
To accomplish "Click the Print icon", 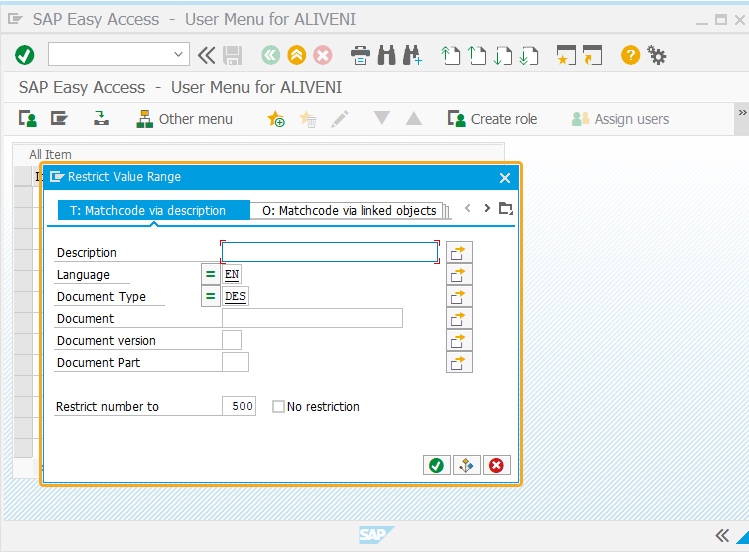I will [x=360, y=55].
